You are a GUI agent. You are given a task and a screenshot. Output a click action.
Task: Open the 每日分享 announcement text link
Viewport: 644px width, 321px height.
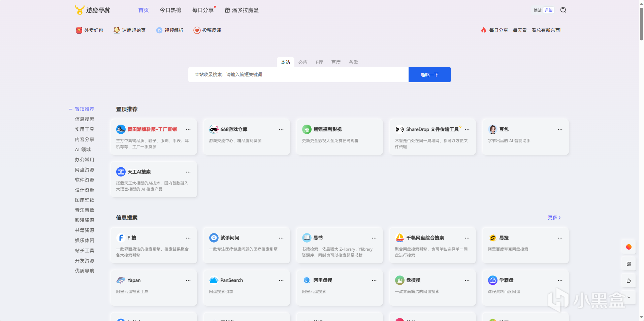pyautogui.click(x=525, y=30)
